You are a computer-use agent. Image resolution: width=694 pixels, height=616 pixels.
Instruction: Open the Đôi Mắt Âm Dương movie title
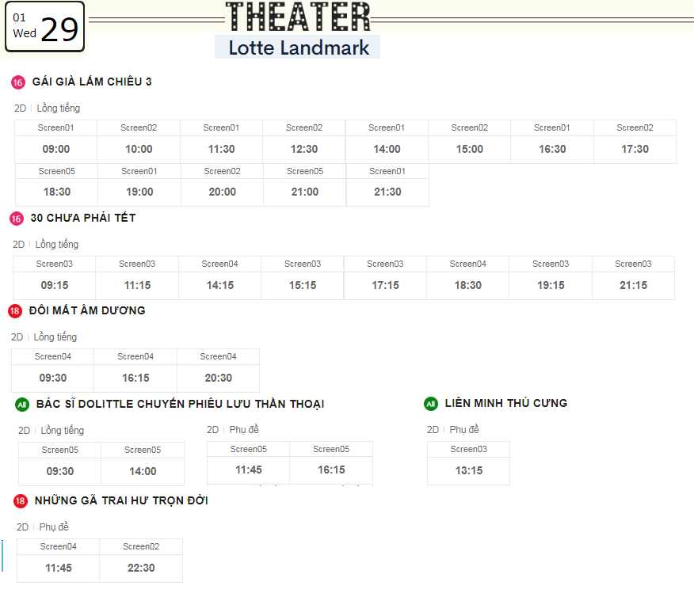tap(87, 310)
